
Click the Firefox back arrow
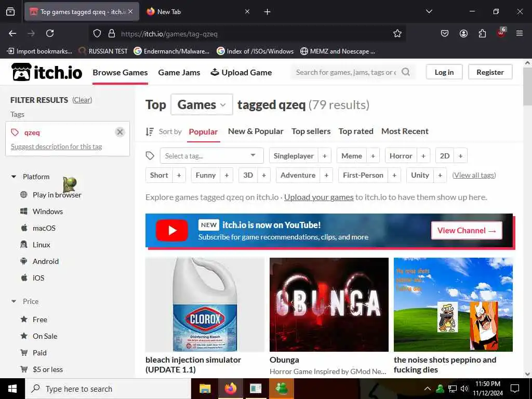pyautogui.click(x=12, y=33)
